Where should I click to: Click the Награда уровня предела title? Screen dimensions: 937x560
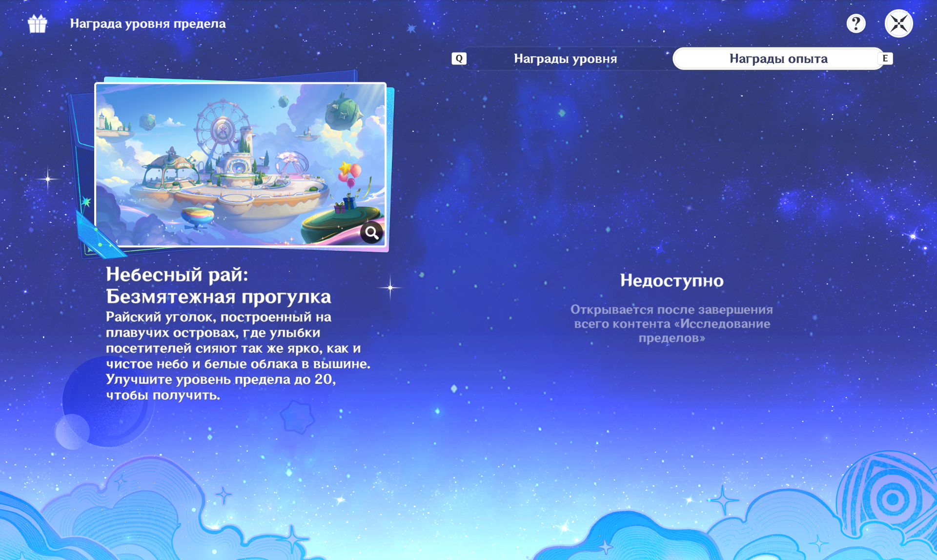(x=147, y=23)
